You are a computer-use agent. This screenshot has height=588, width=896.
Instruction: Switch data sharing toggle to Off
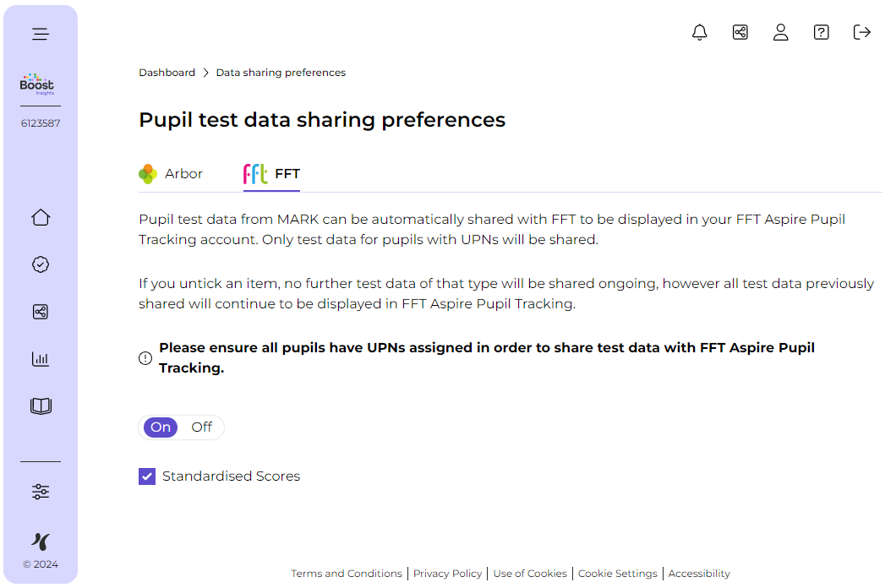(x=202, y=427)
